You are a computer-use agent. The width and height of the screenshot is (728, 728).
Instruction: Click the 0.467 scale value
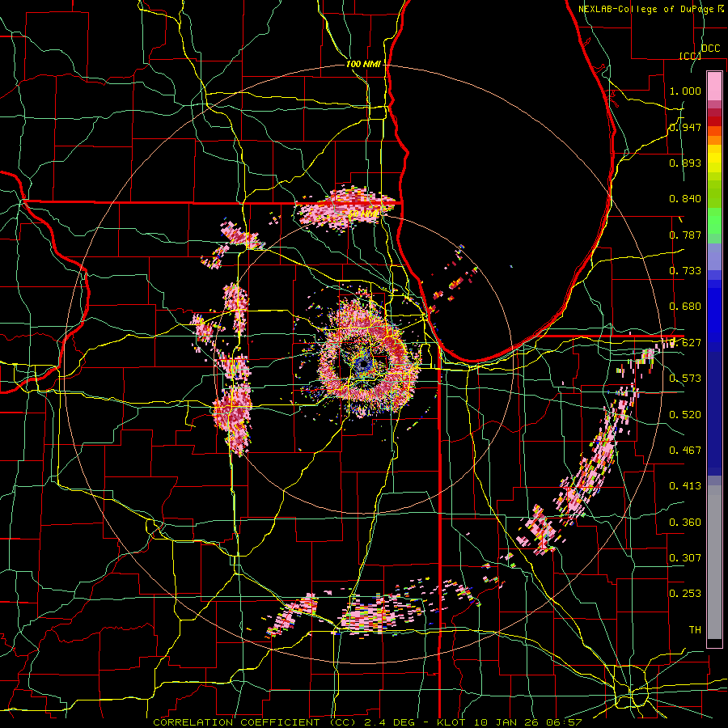pos(685,450)
